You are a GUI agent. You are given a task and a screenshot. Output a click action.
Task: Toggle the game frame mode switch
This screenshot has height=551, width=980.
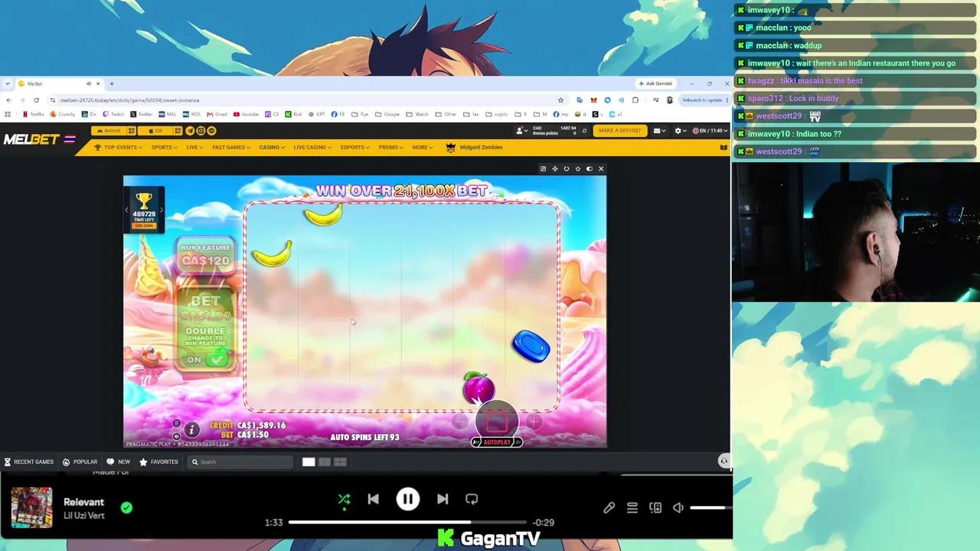pyautogui.click(x=590, y=168)
